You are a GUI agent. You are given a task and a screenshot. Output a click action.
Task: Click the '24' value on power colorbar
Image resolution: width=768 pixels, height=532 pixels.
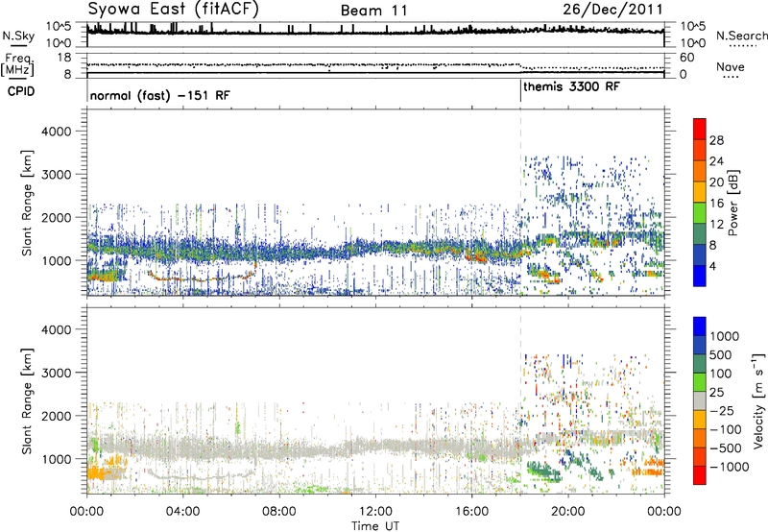716,161
